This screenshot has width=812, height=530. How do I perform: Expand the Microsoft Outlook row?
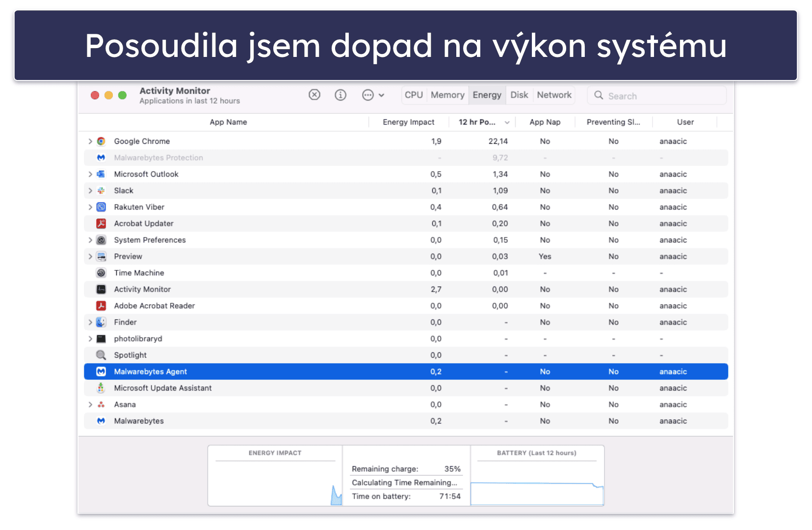pyautogui.click(x=90, y=174)
